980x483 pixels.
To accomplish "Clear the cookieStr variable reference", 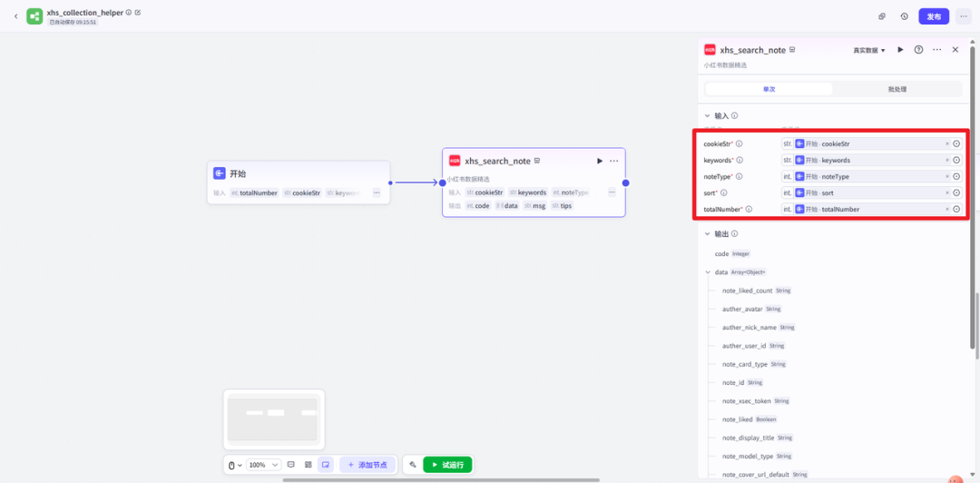I will [x=946, y=143].
